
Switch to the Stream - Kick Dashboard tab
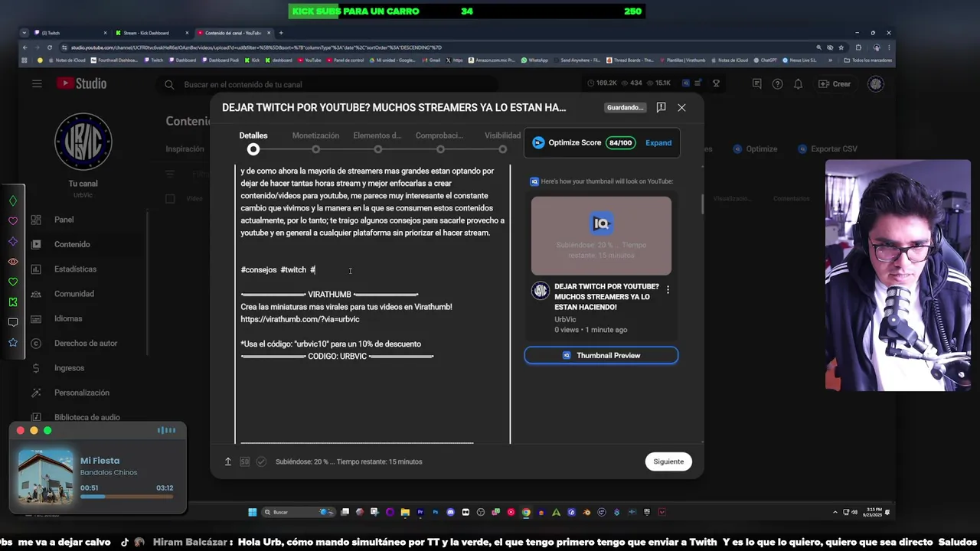tap(149, 33)
